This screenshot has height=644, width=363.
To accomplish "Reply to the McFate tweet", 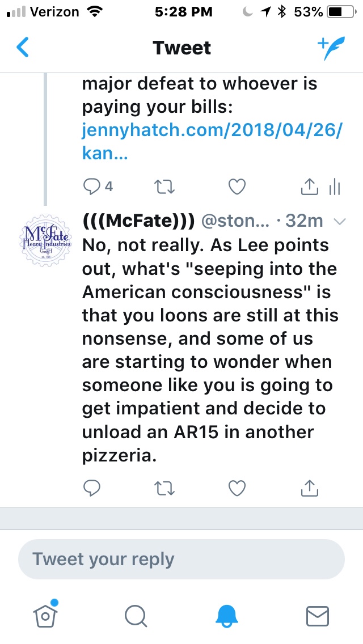I will pyautogui.click(x=91, y=488).
